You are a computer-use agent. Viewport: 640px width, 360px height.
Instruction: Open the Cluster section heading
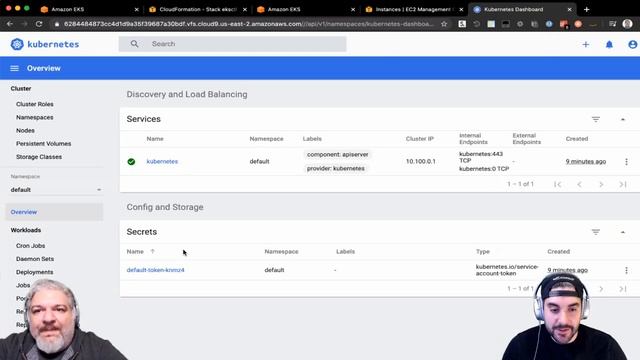click(x=21, y=89)
